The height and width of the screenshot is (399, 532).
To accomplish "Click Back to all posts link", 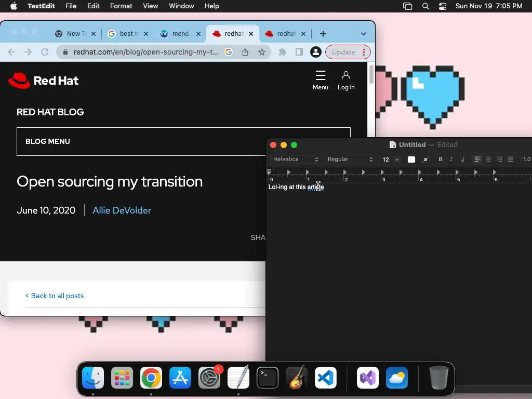I will point(55,296).
